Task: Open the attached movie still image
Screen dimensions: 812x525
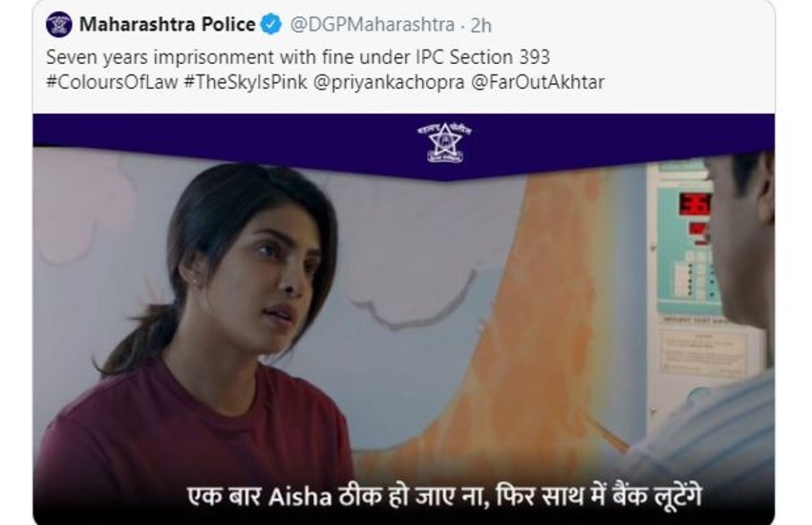Action: pyautogui.click(x=403, y=319)
